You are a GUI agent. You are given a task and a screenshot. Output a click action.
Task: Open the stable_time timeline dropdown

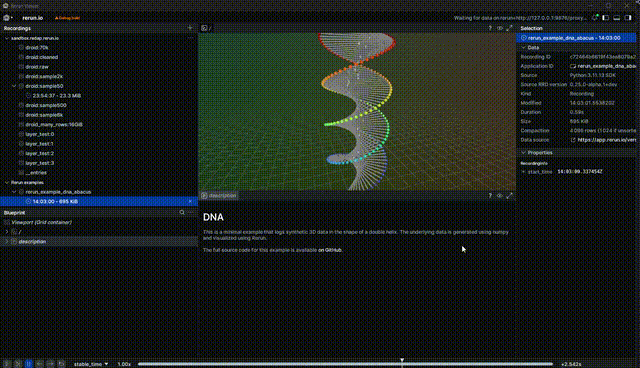click(91, 364)
